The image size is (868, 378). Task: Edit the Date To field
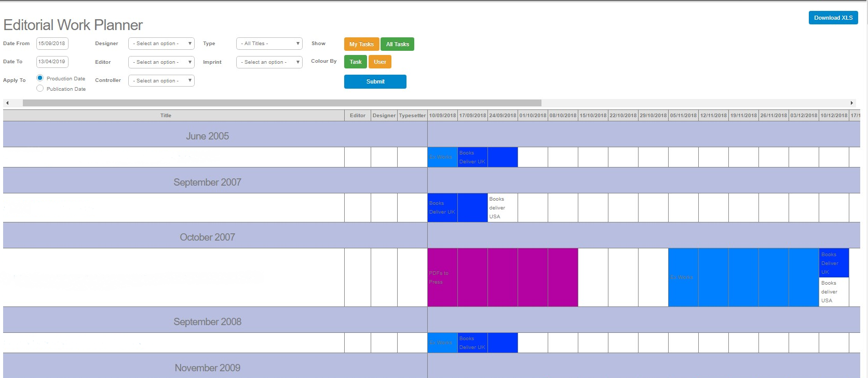click(x=52, y=62)
